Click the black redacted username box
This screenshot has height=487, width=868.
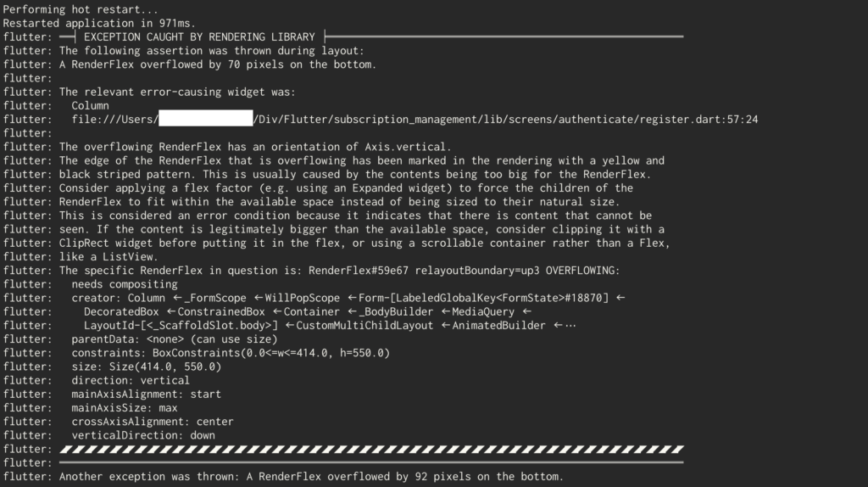(206, 119)
